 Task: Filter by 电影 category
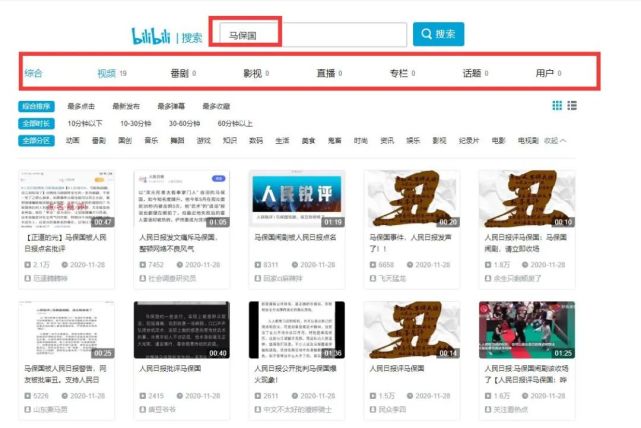click(498, 141)
